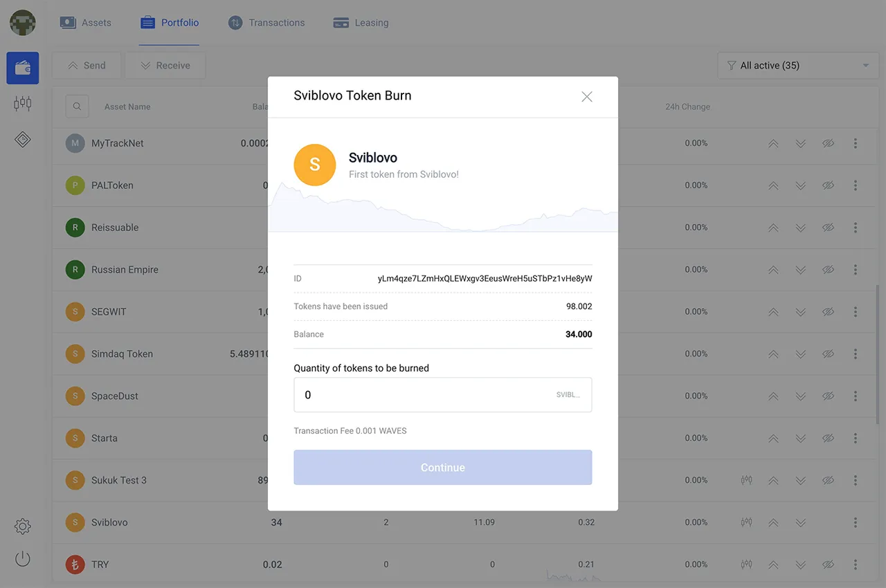The height and width of the screenshot is (588, 886).
Task: Click the Asset Name column header
Action: pyautogui.click(x=127, y=107)
